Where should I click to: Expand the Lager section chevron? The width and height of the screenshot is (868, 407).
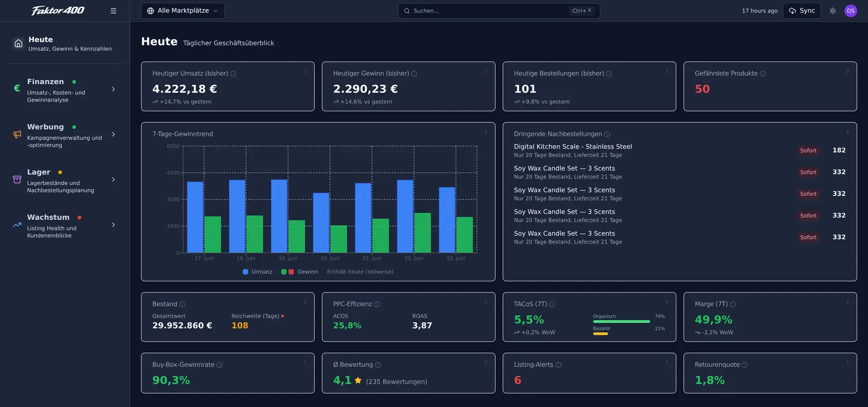tap(113, 180)
